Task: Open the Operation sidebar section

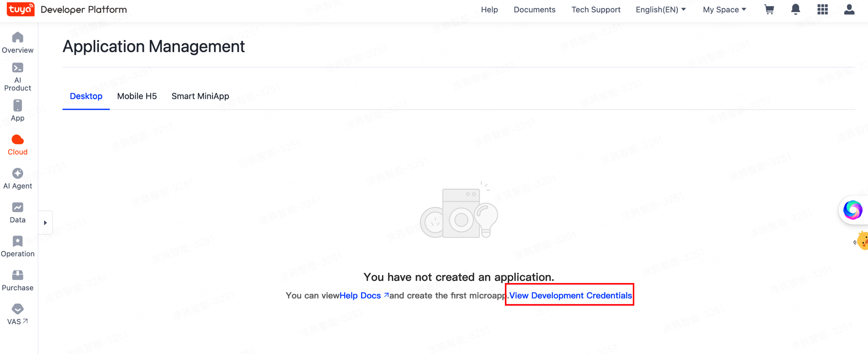Action: pos(17,246)
